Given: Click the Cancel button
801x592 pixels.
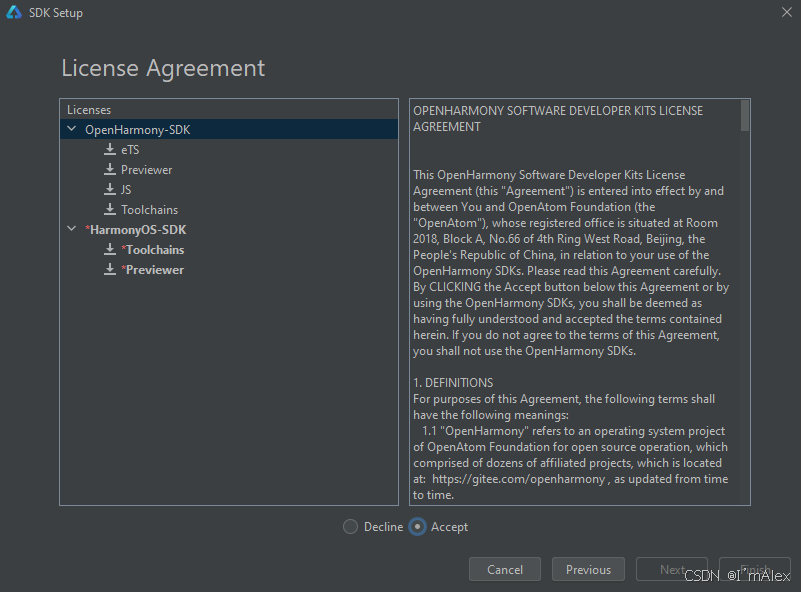Looking at the screenshot, I should 505,569.
